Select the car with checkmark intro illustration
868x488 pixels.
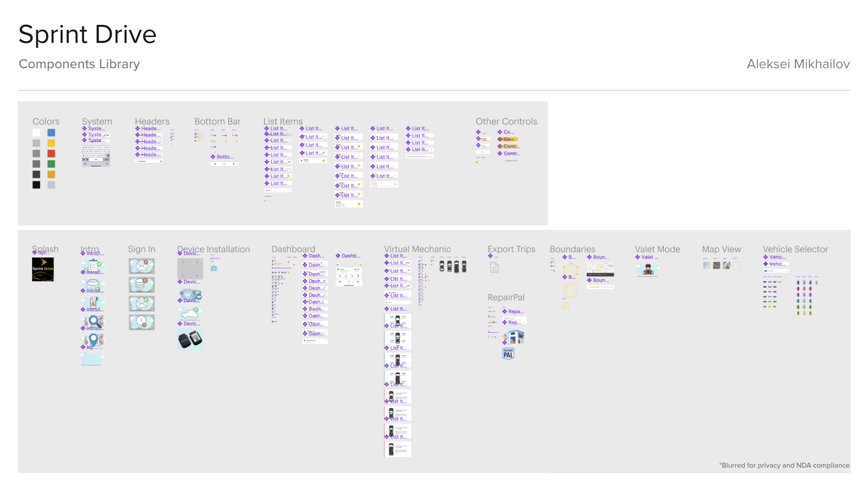click(93, 285)
